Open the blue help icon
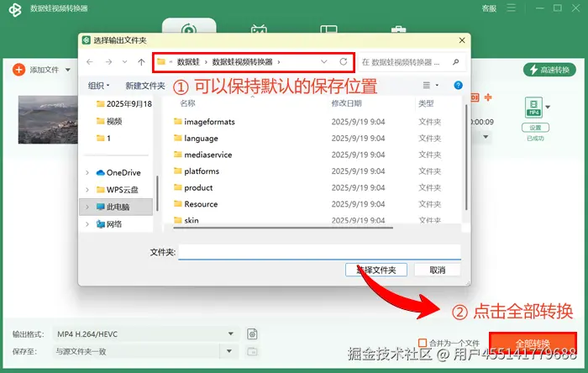This screenshot has height=373, width=588. pyautogui.click(x=458, y=85)
